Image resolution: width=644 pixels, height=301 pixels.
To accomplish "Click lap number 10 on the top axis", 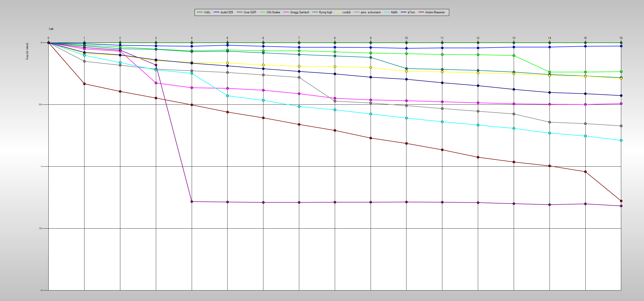I will [406, 38].
